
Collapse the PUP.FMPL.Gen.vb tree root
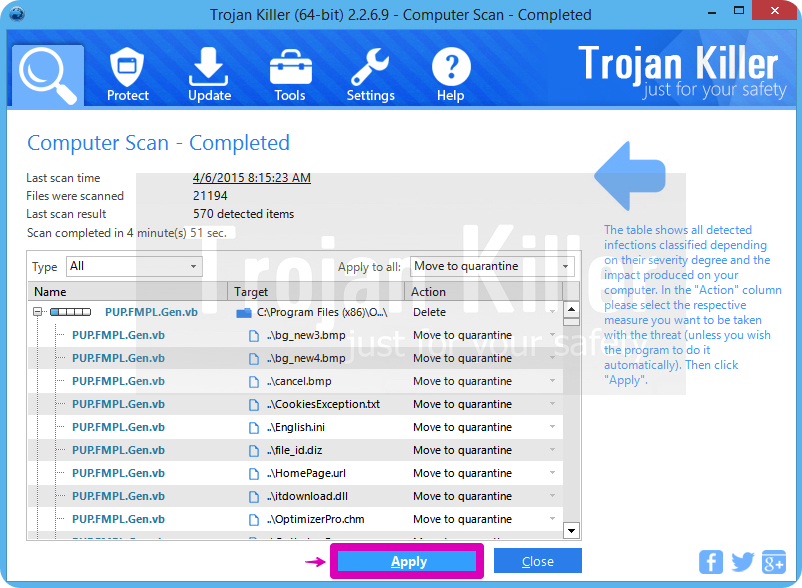pyautogui.click(x=37, y=312)
